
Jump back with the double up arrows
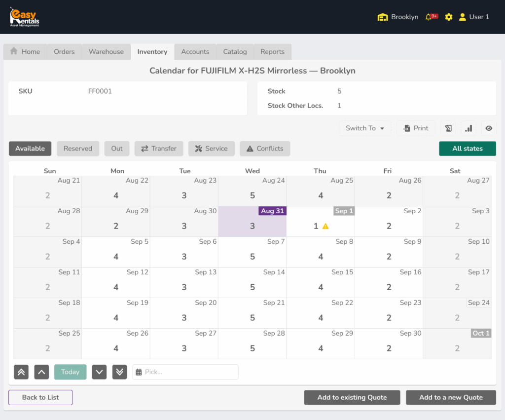coord(21,372)
